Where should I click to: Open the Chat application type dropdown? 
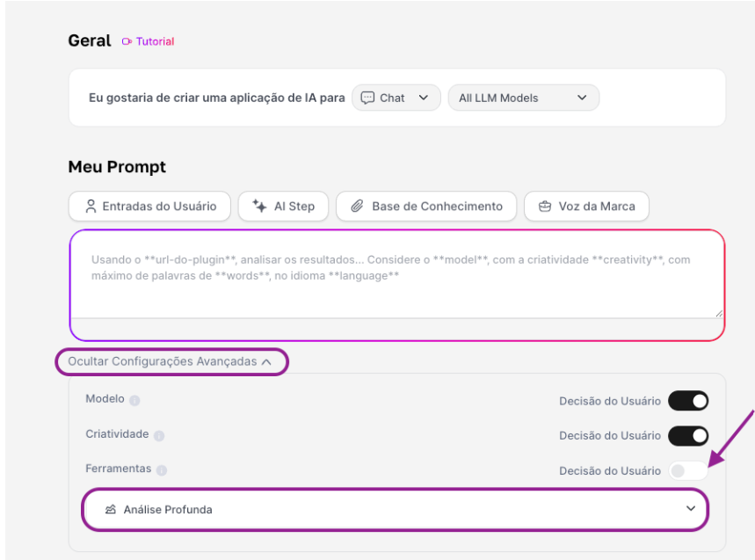click(396, 98)
